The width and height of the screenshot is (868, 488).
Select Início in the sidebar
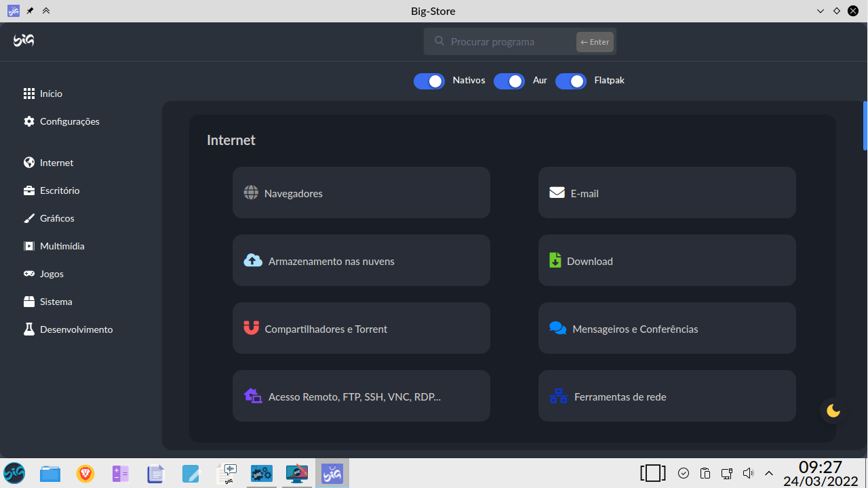click(x=51, y=93)
